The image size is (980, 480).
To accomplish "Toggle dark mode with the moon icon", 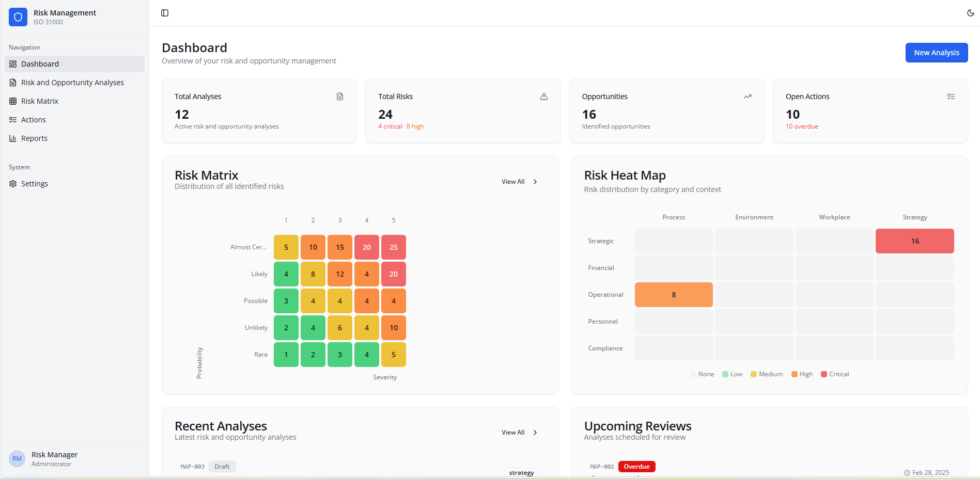I will (x=970, y=13).
